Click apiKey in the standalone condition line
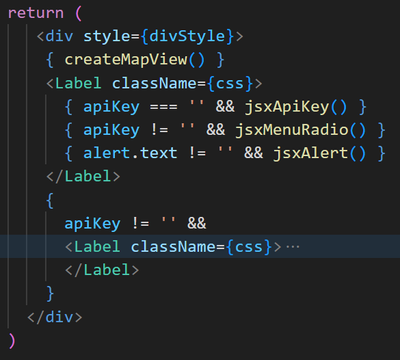This screenshot has height=360, width=400. pos(92,223)
